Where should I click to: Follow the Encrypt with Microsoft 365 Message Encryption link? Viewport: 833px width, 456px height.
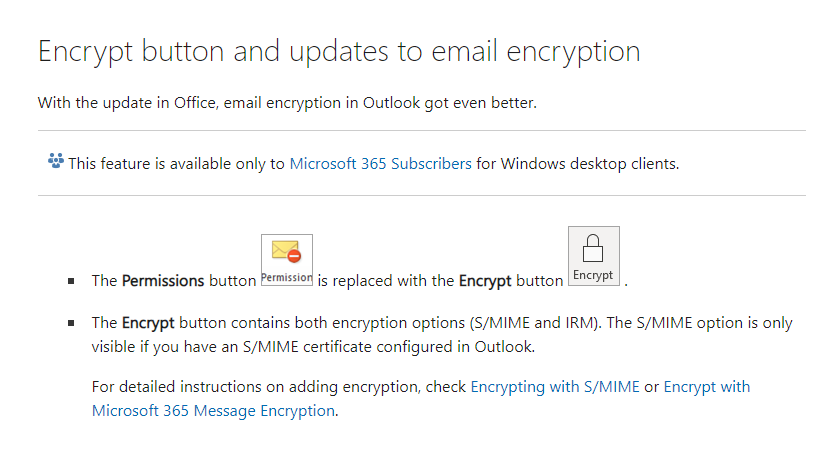pos(421,399)
